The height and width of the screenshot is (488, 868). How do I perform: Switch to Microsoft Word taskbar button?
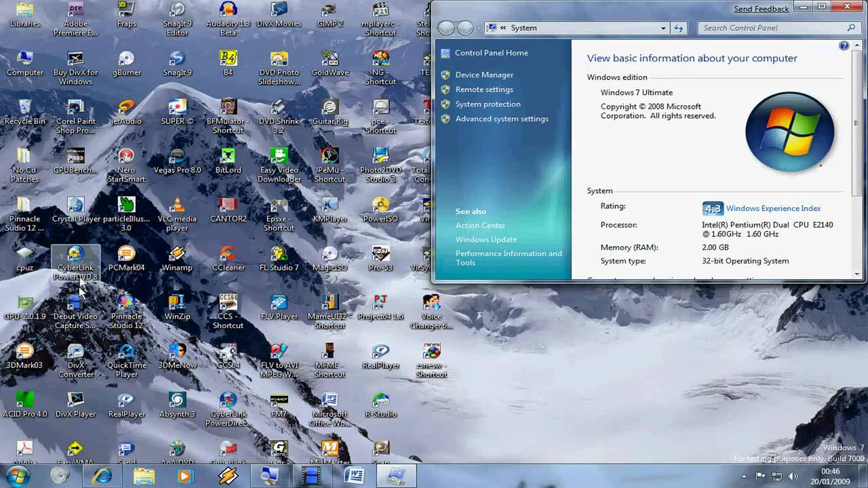pos(354,476)
